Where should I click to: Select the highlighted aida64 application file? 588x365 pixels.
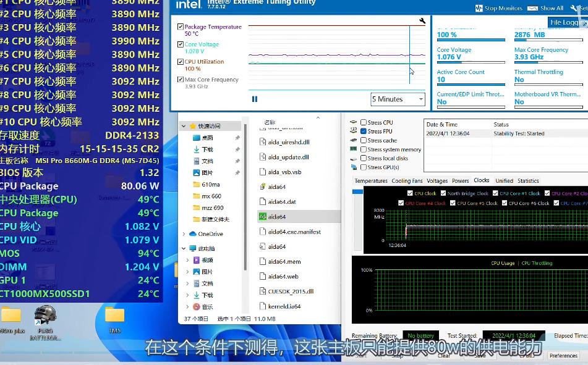277,217
